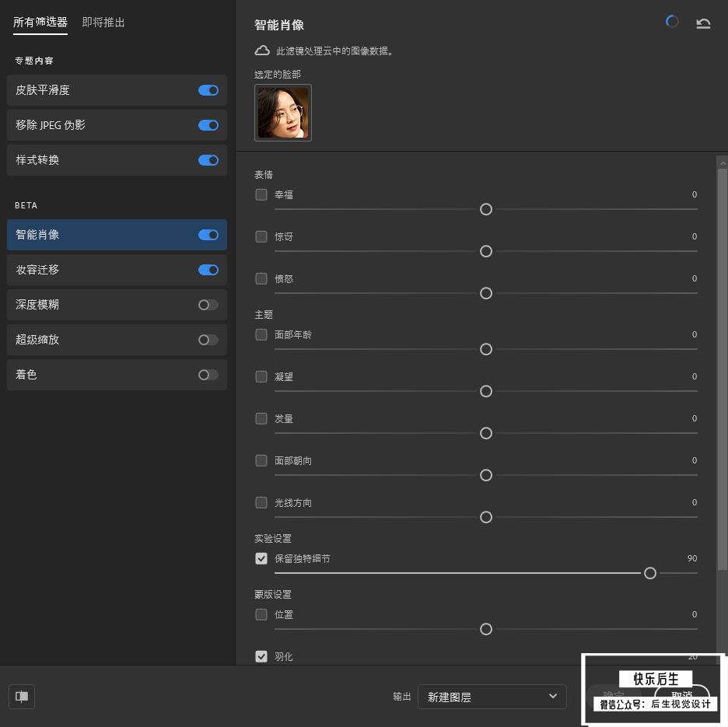
Task: Select the 样式转换 filter row
Action: click(117, 160)
